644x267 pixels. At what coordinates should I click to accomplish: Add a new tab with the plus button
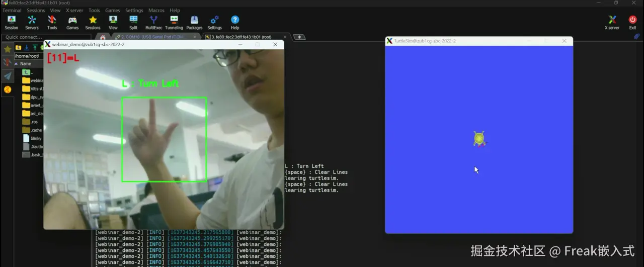coord(299,37)
